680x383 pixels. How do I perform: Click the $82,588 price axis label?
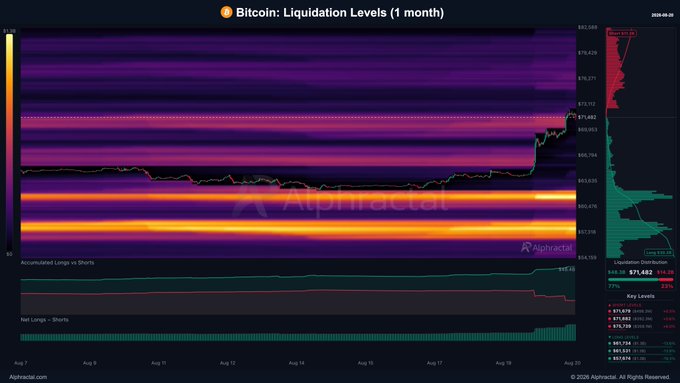tap(587, 27)
